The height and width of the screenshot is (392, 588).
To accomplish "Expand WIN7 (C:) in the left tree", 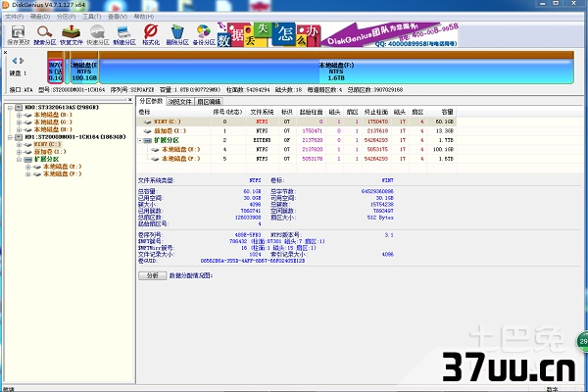I will [x=20, y=145].
